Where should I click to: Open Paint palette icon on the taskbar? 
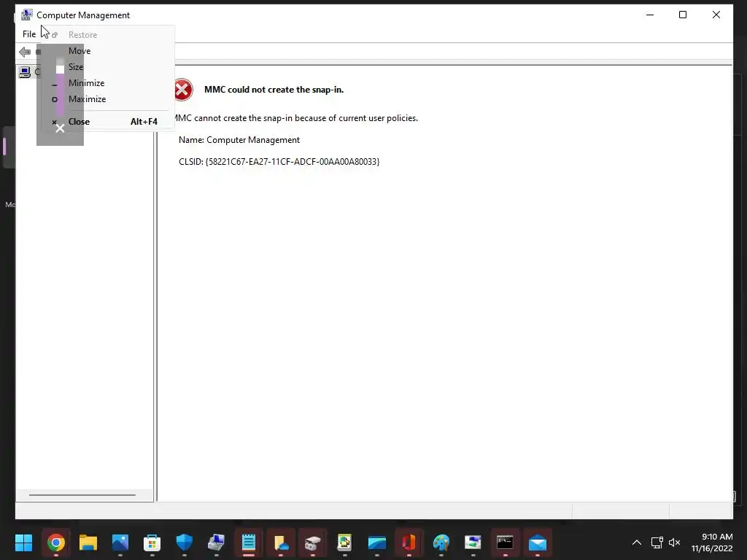[441, 542]
